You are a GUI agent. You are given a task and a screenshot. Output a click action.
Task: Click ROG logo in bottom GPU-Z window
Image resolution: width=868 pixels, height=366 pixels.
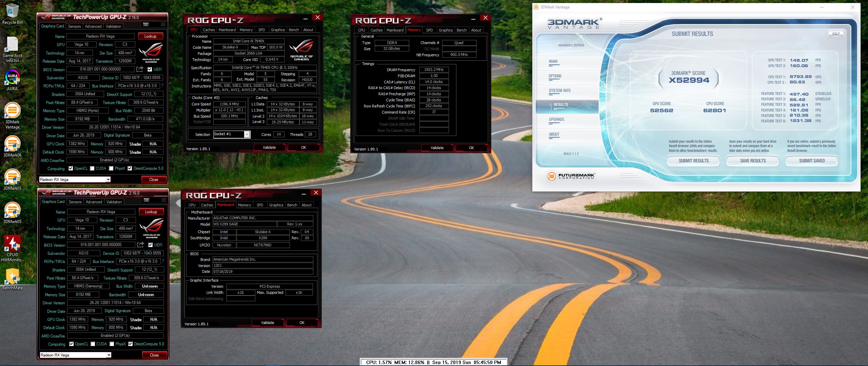coord(152,228)
